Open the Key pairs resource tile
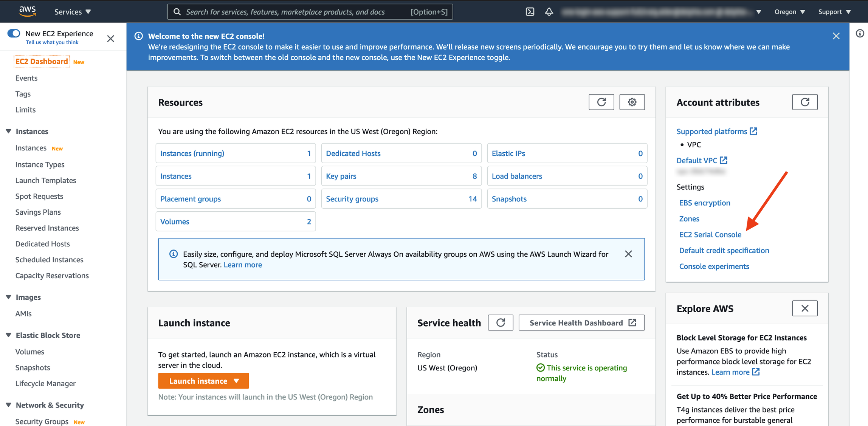The image size is (868, 426). click(401, 176)
